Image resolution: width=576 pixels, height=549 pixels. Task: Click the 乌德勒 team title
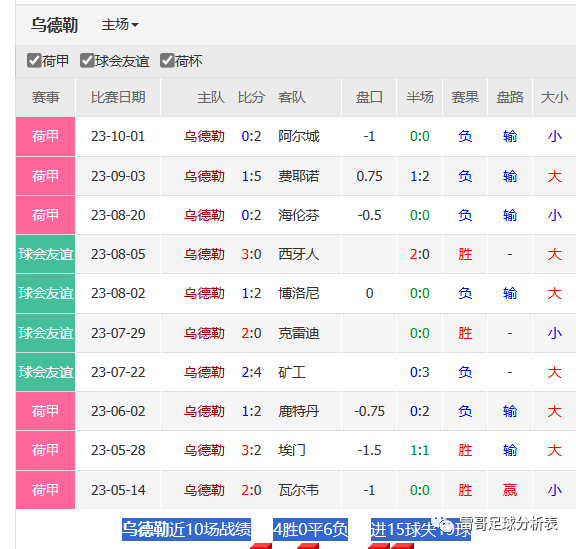tap(54, 25)
